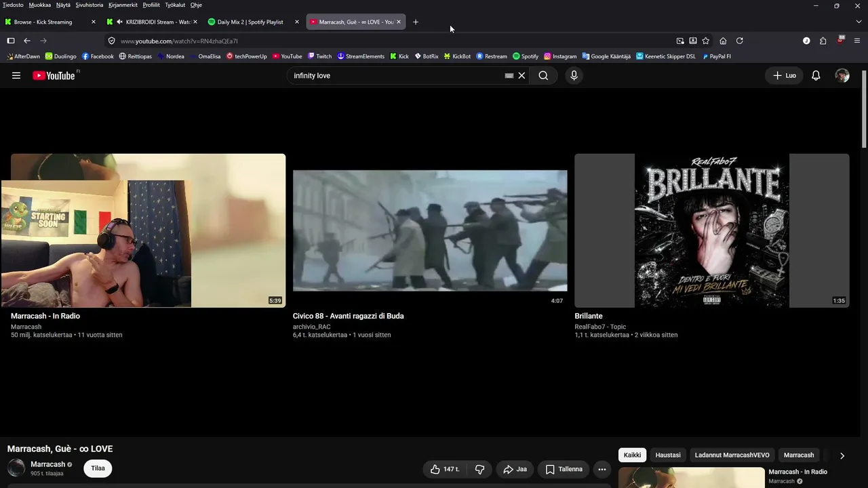Select the Kaikki filter chip
The height and width of the screenshot is (488, 868).
point(632,455)
